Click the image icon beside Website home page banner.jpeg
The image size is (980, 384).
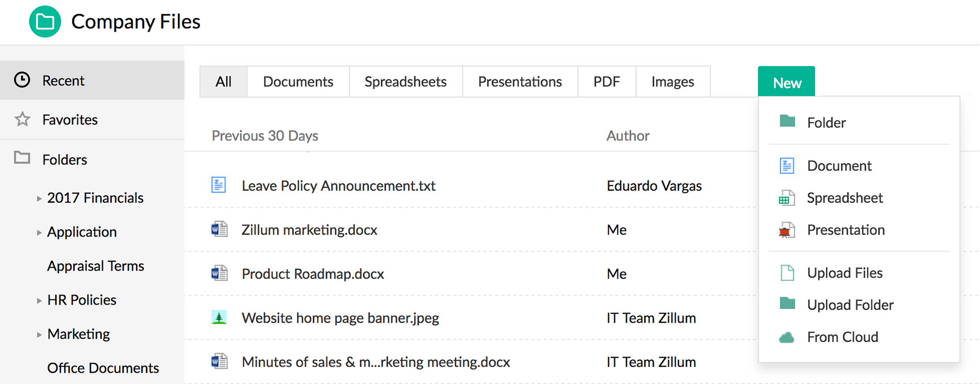coord(219,318)
